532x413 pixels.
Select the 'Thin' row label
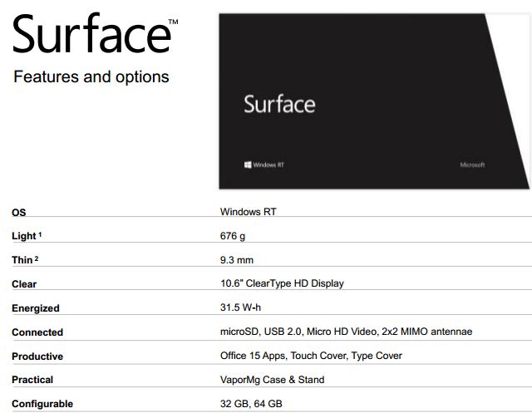[x=25, y=260]
